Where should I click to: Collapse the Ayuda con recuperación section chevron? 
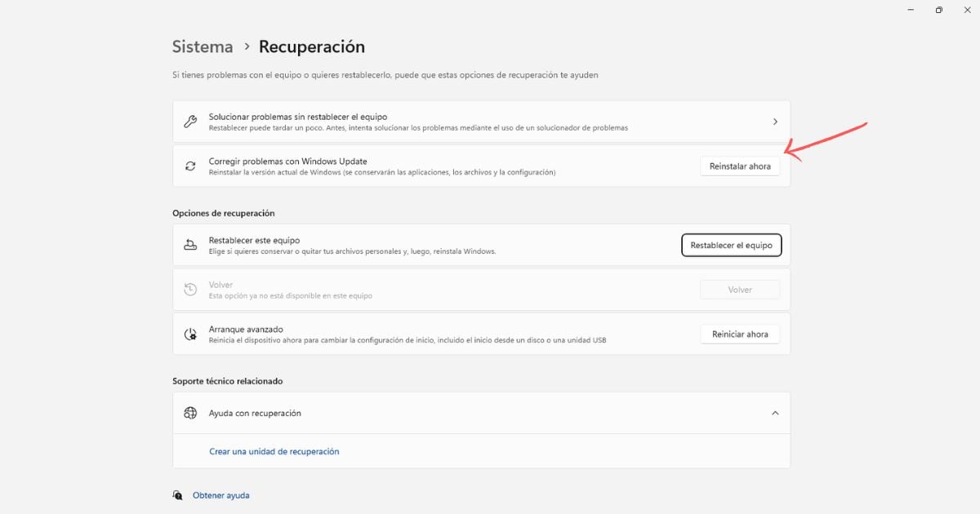[775, 413]
